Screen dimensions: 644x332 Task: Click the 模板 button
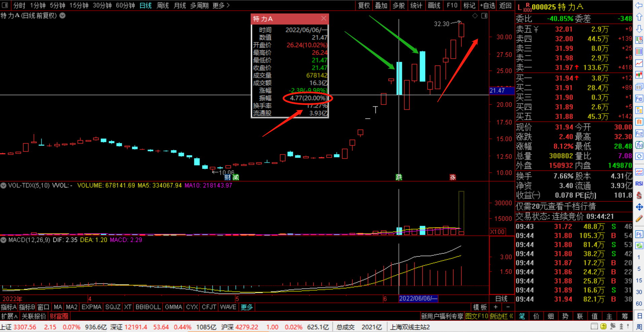click(480, 307)
